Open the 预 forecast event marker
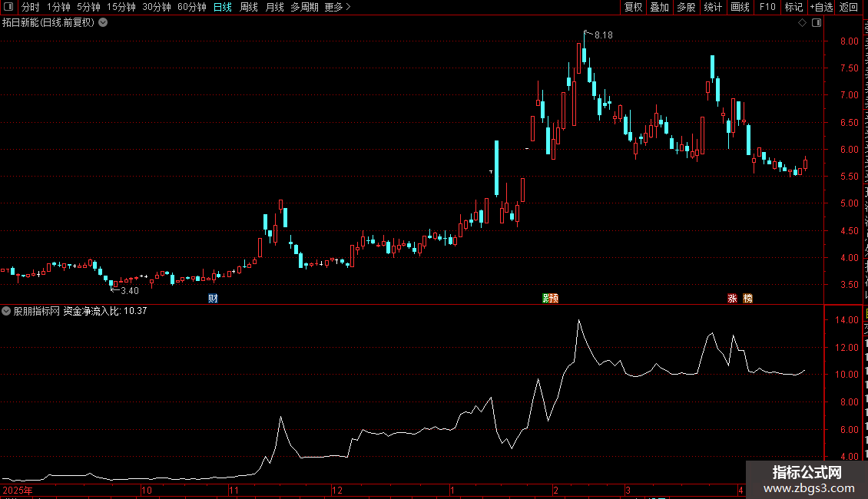This screenshot has width=868, height=499. pyautogui.click(x=554, y=299)
